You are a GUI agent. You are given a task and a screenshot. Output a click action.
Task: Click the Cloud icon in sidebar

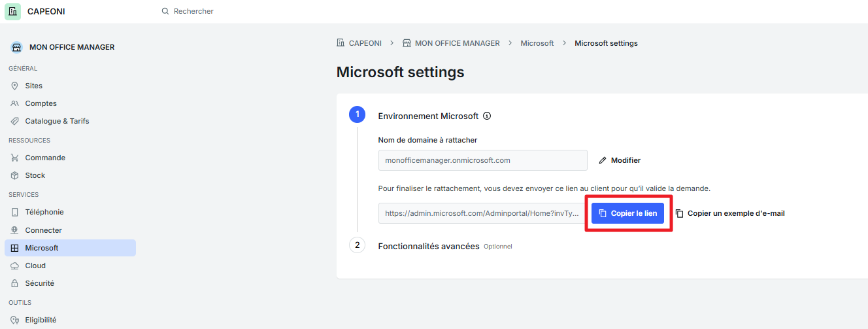coord(15,266)
